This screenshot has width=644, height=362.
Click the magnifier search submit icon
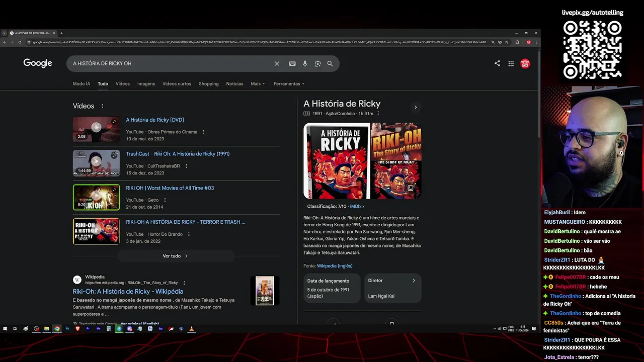tap(330, 64)
